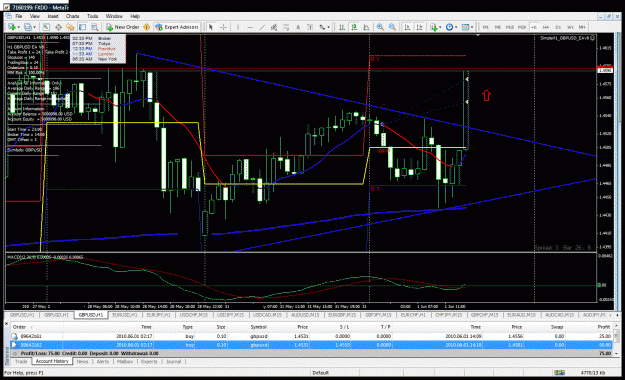Select the H4 timeframe
The width and height of the screenshot is (625, 380).
coord(546,27)
